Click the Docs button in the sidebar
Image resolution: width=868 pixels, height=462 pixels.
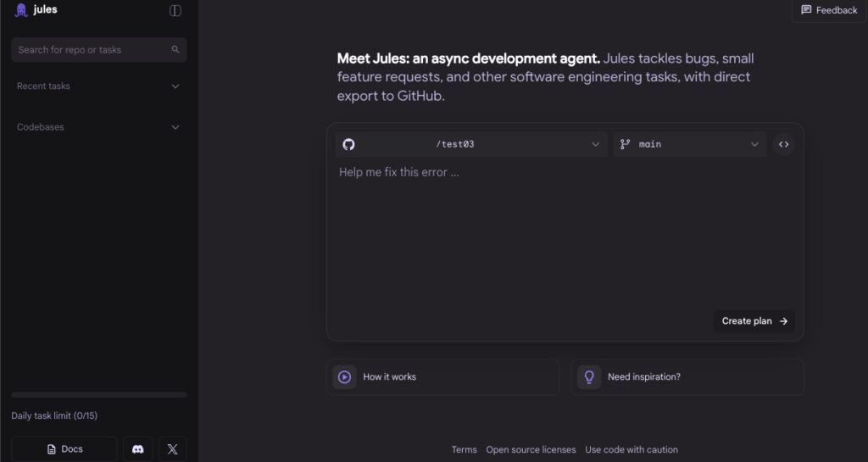pyautogui.click(x=64, y=449)
